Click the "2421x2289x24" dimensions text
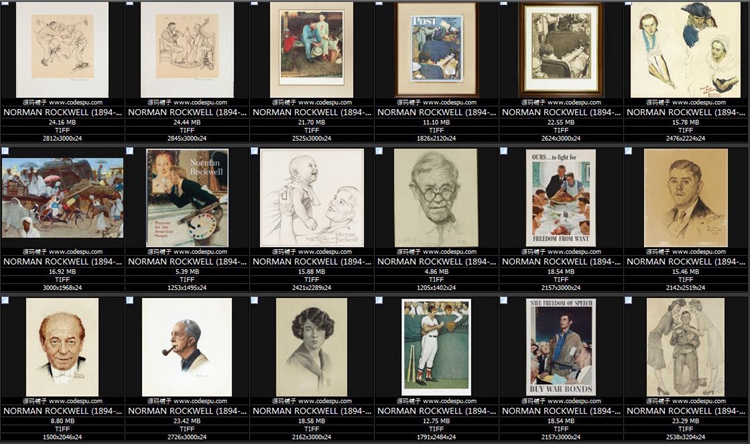The height and width of the screenshot is (444, 750). [311, 288]
